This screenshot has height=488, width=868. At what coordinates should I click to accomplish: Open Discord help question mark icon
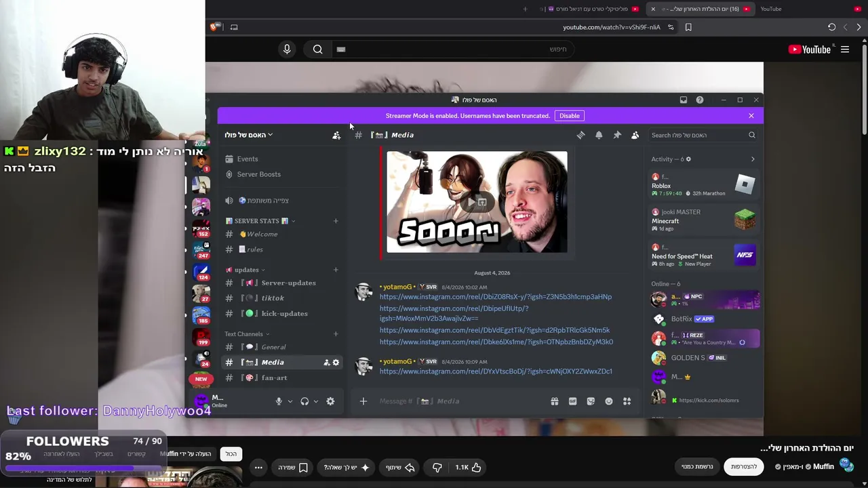tap(700, 100)
